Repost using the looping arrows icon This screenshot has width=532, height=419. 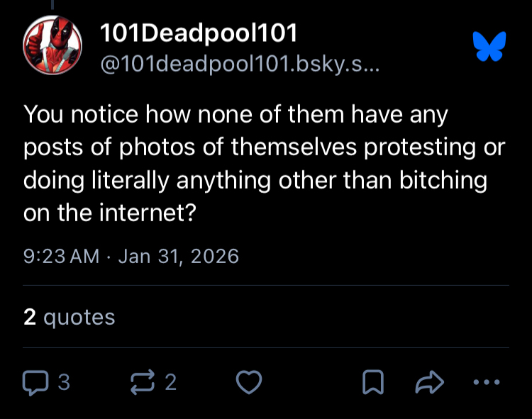[x=144, y=383]
